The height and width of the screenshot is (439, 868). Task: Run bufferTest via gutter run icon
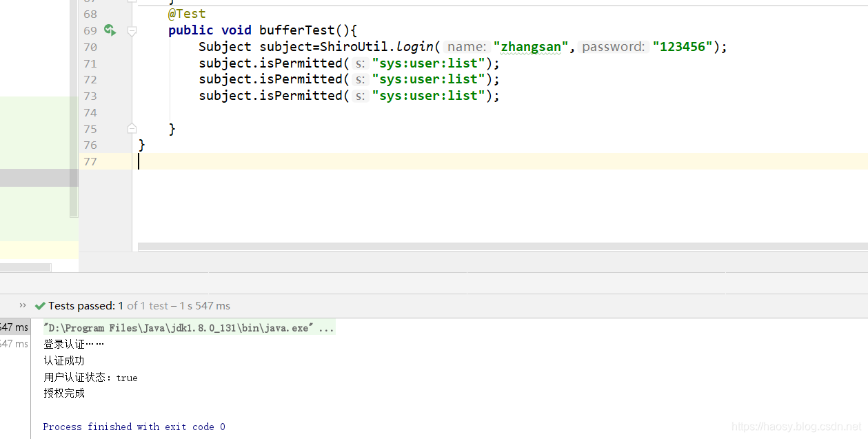110,30
